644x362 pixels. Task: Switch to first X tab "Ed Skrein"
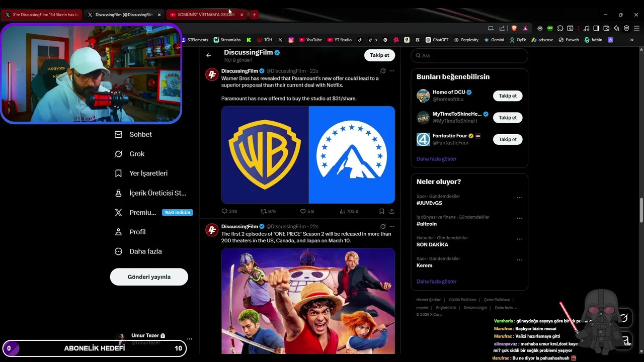point(41,15)
